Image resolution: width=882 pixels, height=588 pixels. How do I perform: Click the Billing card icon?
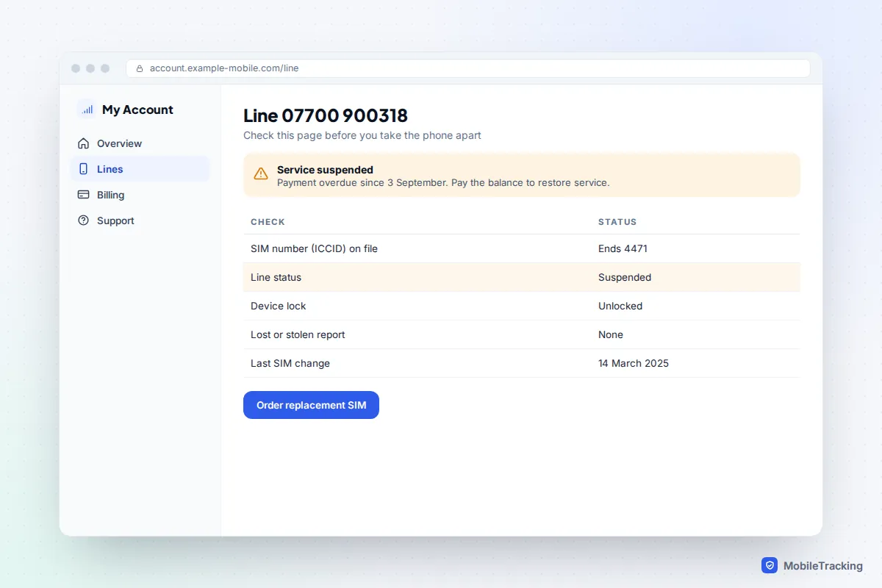84,195
